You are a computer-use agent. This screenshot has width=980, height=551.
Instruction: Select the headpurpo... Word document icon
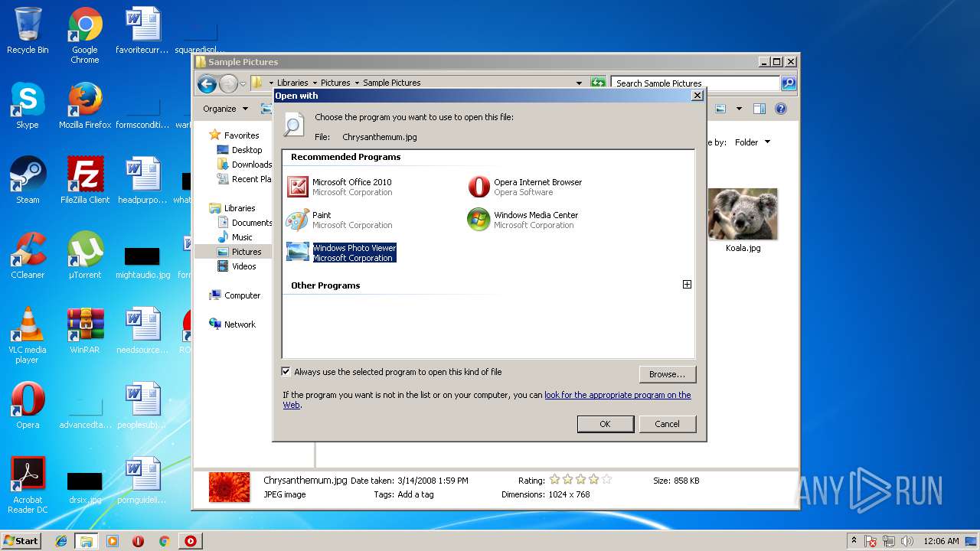tap(142, 181)
